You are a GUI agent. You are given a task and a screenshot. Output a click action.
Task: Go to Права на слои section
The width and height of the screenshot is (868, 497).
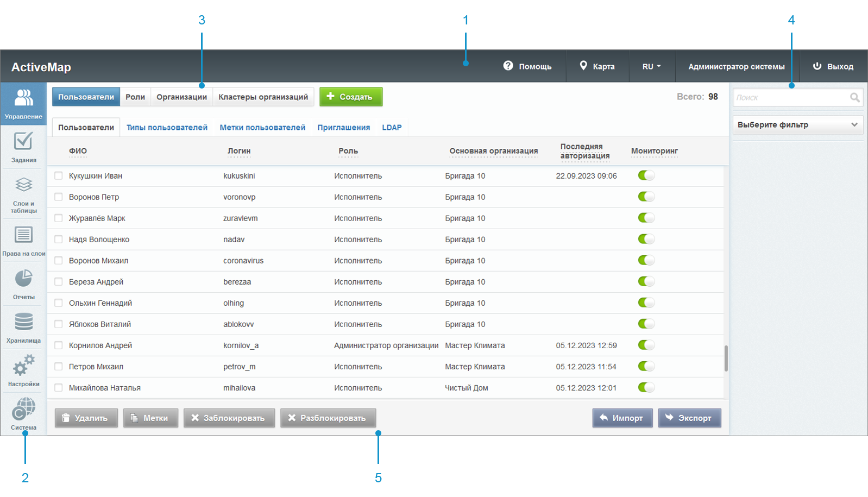[x=23, y=240]
